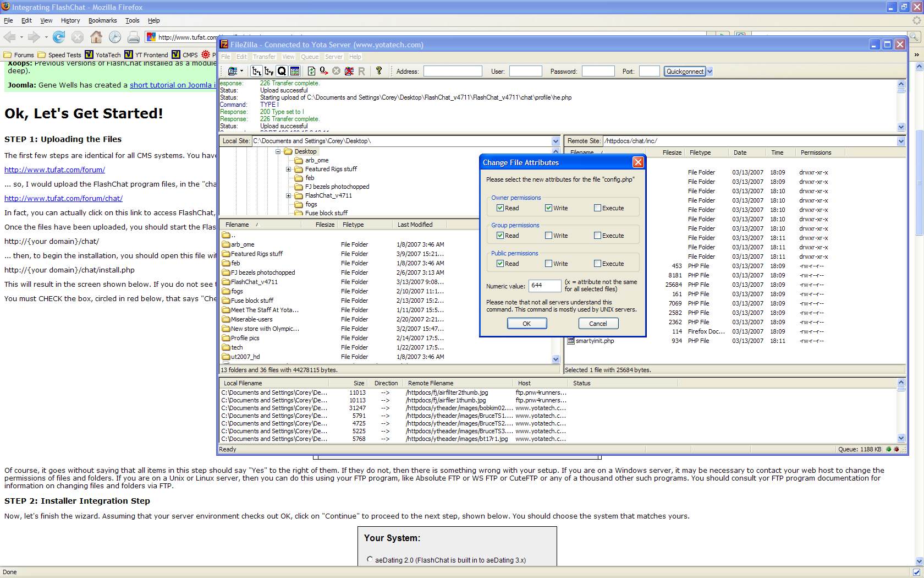This screenshot has height=578, width=924.
Task: Open the FileZilla Site Manager icon
Action: 233,71
